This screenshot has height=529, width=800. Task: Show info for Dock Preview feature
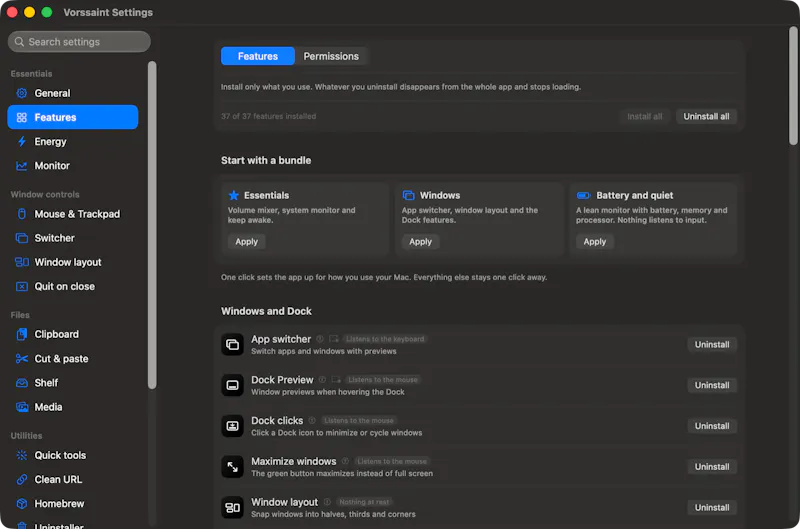pyautogui.click(x=322, y=380)
